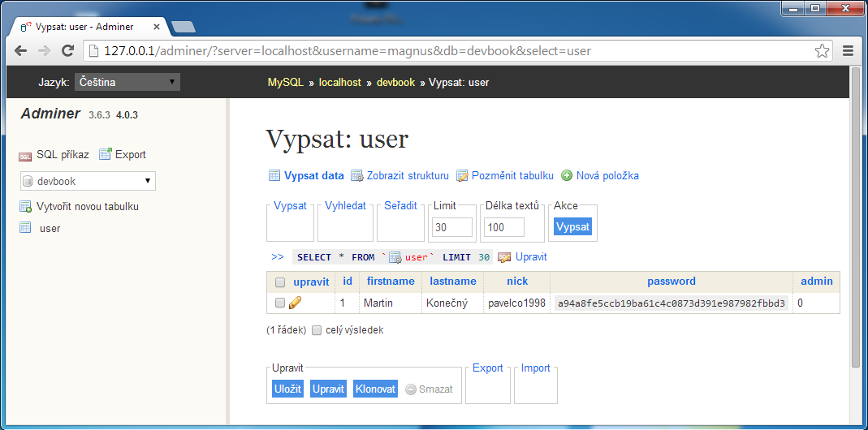Click the SQL příkaz icon in sidebar
The height and width of the screenshot is (430, 868).
[25, 156]
